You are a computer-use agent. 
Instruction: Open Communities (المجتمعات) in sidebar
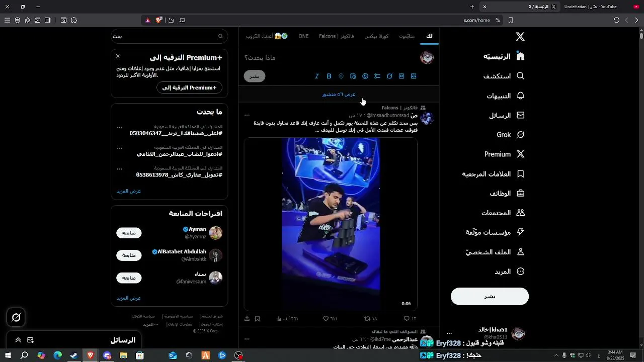tap(503, 213)
